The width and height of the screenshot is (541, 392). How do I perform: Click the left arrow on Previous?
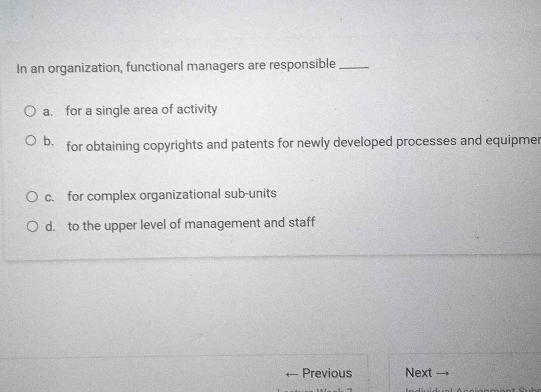coord(292,373)
